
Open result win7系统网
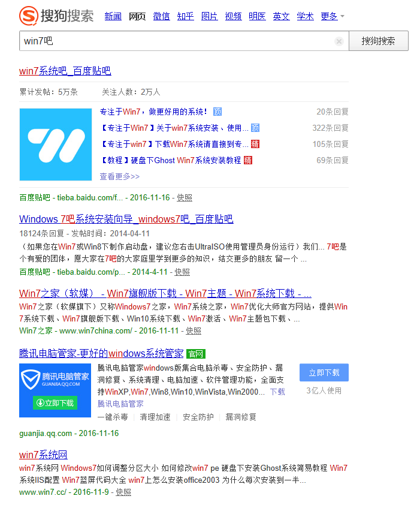(43, 455)
